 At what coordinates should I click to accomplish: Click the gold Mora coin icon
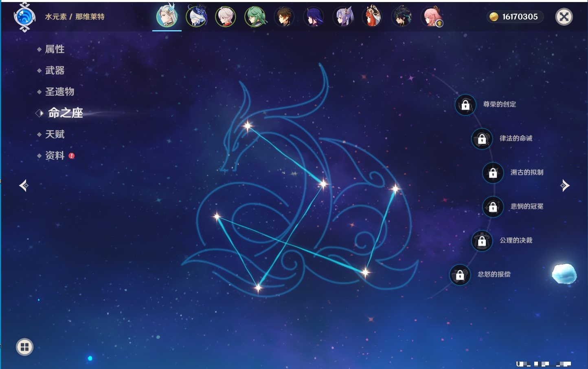click(x=494, y=17)
